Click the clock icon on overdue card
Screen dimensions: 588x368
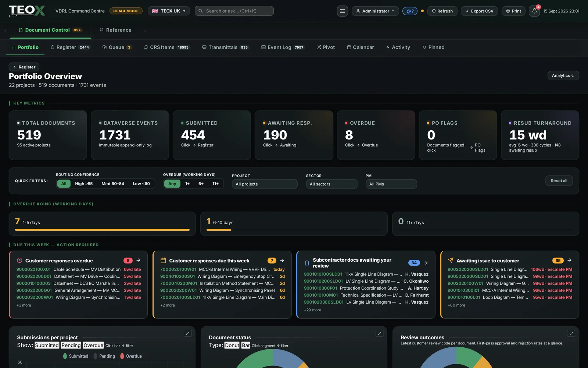(19, 260)
